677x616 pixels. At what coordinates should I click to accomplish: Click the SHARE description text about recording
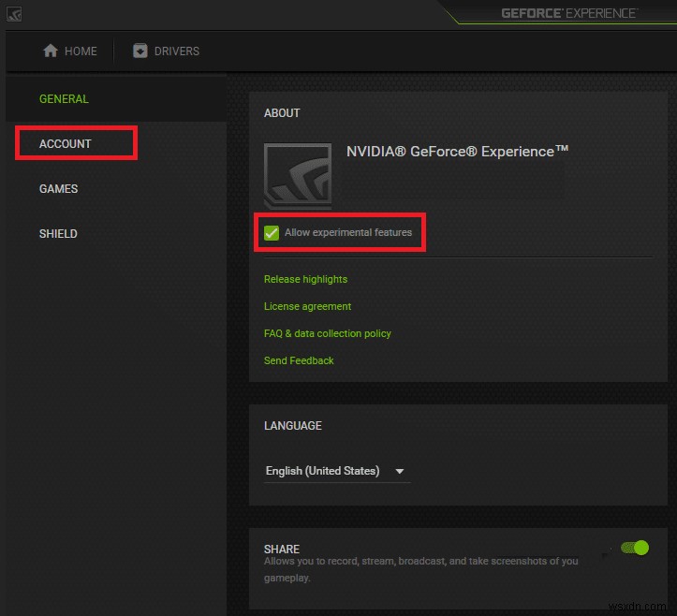421,569
